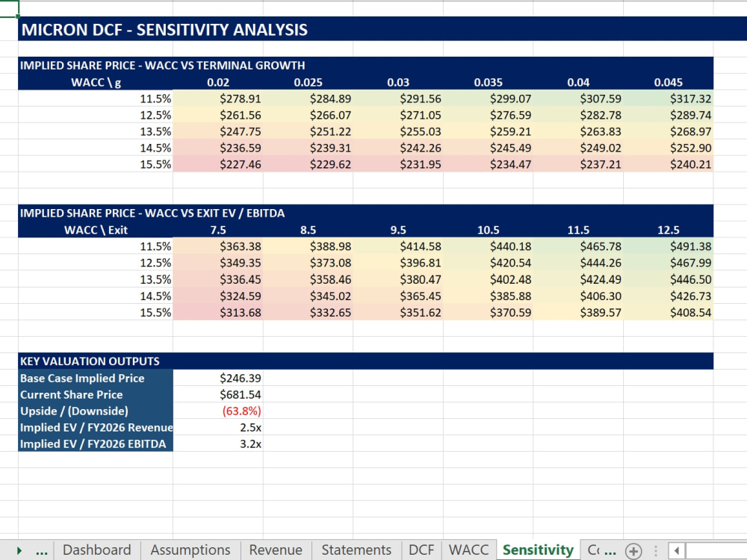747x560 pixels.
Task: Click the $255.03 cell
Action: coord(398,131)
